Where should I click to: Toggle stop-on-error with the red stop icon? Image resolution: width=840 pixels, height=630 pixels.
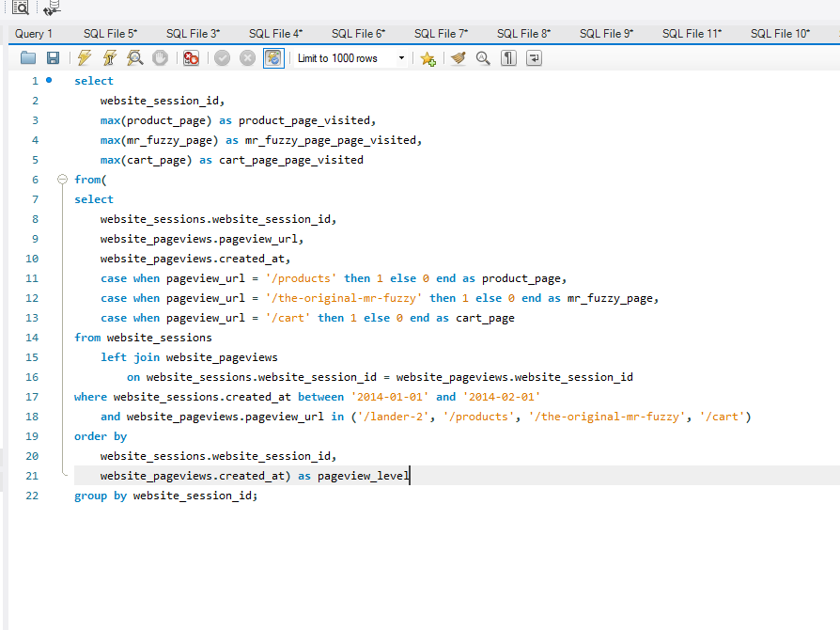191,58
